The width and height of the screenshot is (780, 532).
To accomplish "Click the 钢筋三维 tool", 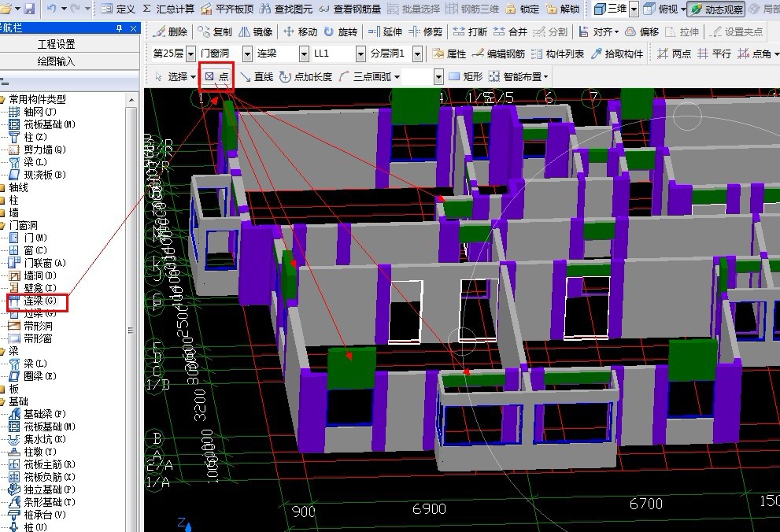I will 472,9.
